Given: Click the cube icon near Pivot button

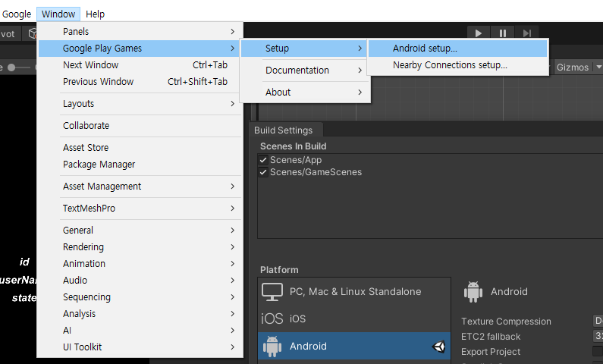Looking at the screenshot, I should pos(33,34).
